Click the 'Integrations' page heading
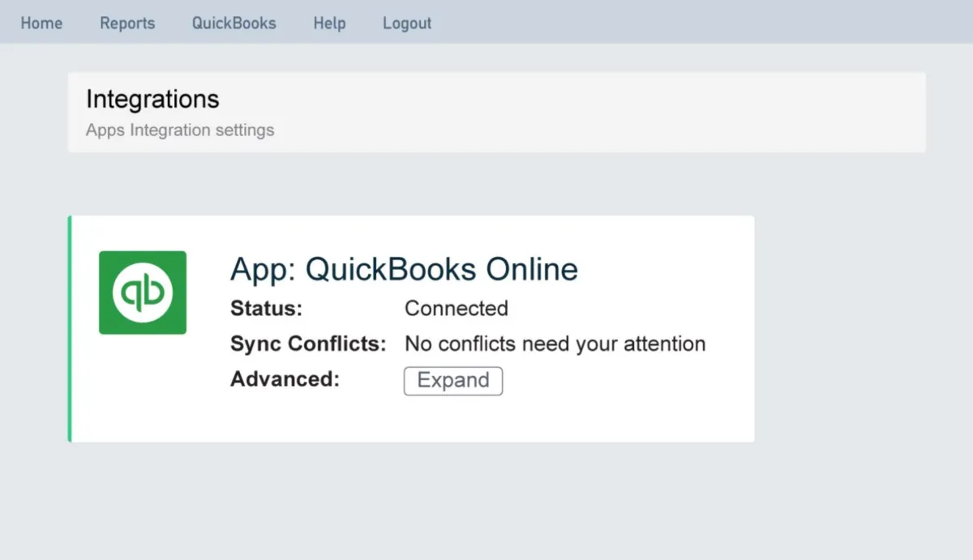This screenshot has height=560, width=973. tap(152, 100)
